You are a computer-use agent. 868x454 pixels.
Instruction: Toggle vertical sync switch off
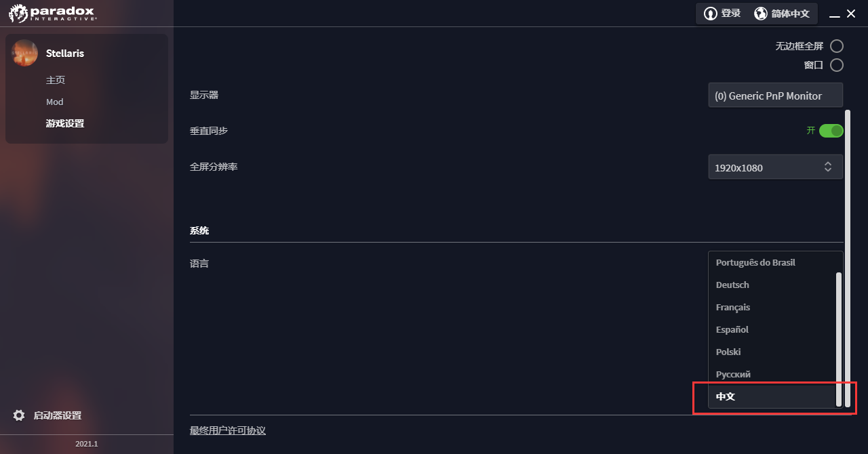(831, 131)
